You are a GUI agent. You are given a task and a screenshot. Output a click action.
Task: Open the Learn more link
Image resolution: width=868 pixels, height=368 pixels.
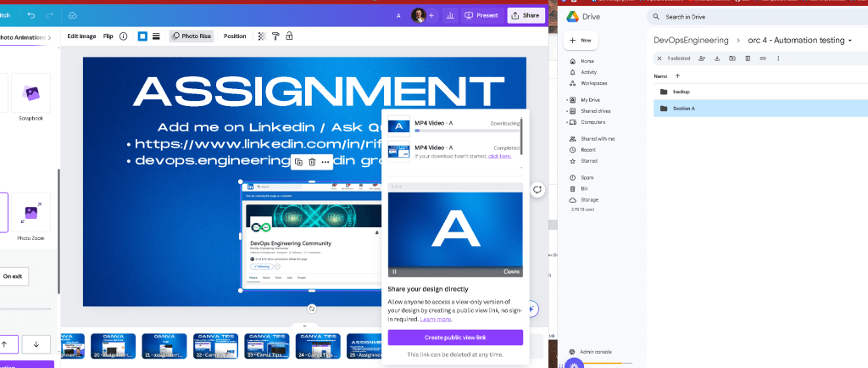pos(436,320)
